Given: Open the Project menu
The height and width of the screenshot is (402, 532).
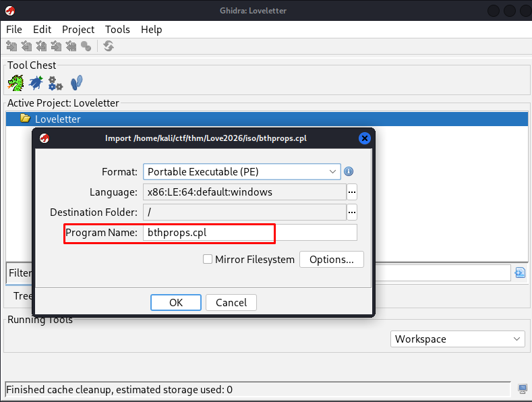Looking at the screenshot, I should point(78,30).
